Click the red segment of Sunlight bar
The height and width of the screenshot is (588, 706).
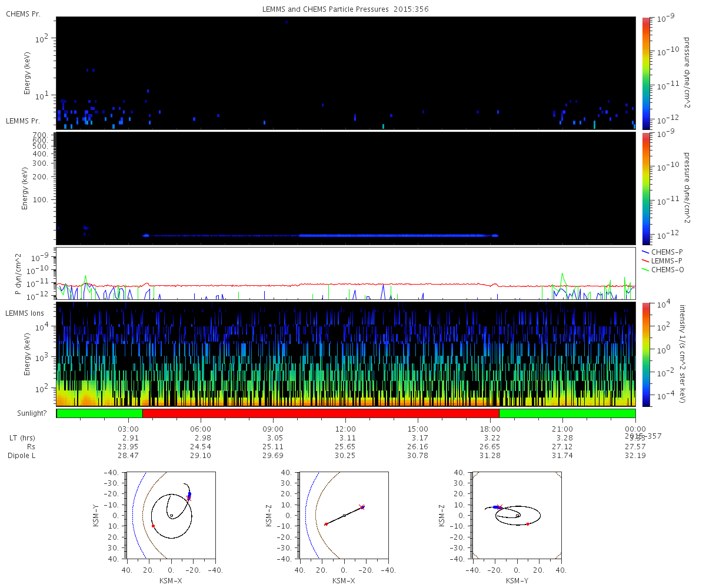[321, 413]
